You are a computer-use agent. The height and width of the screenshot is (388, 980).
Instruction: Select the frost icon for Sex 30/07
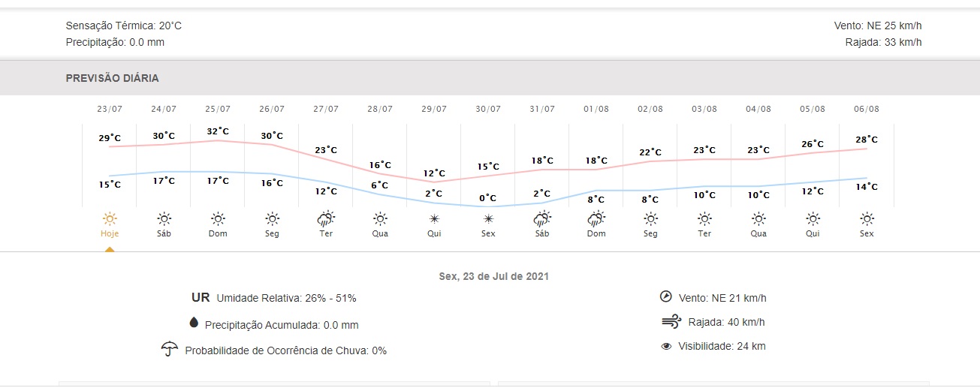pos(488,219)
